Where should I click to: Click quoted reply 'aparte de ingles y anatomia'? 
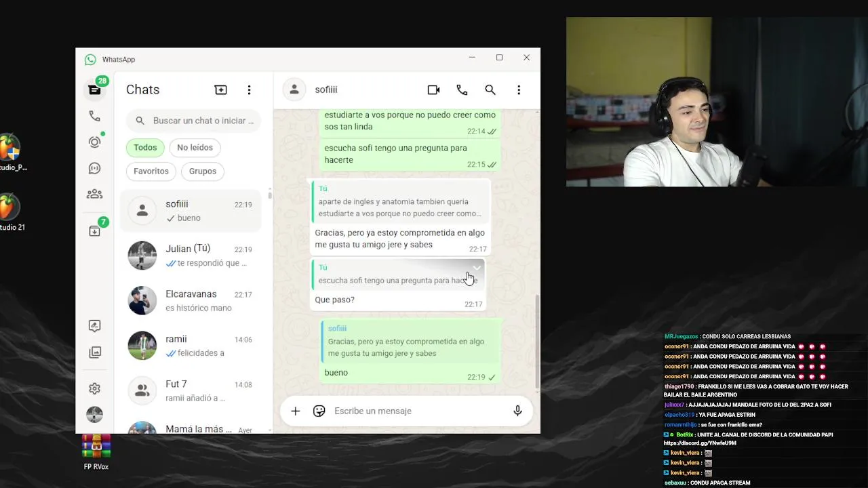[399, 201]
